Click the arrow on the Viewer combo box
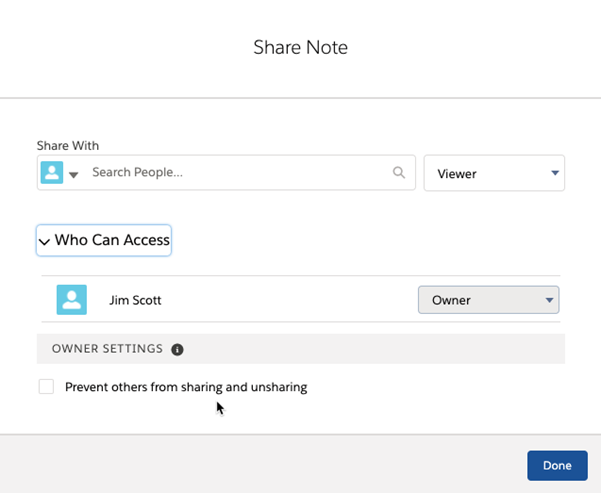Screen dimensions: 601x493 pos(555,173)
